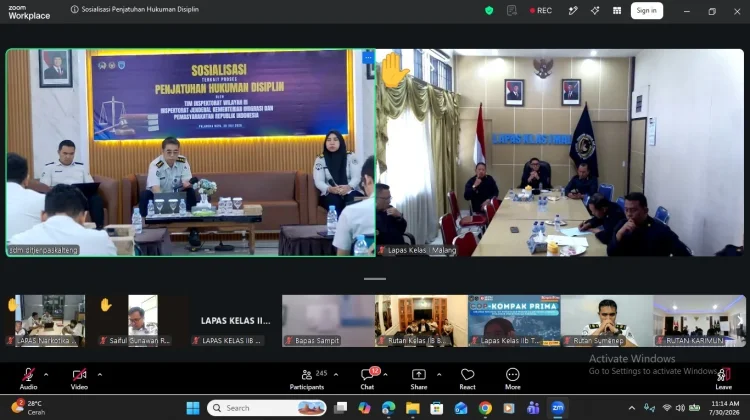The width and height of the screenshot is (750, 420).
Task: Change the view layout grid icon
Action: [617, 11]
